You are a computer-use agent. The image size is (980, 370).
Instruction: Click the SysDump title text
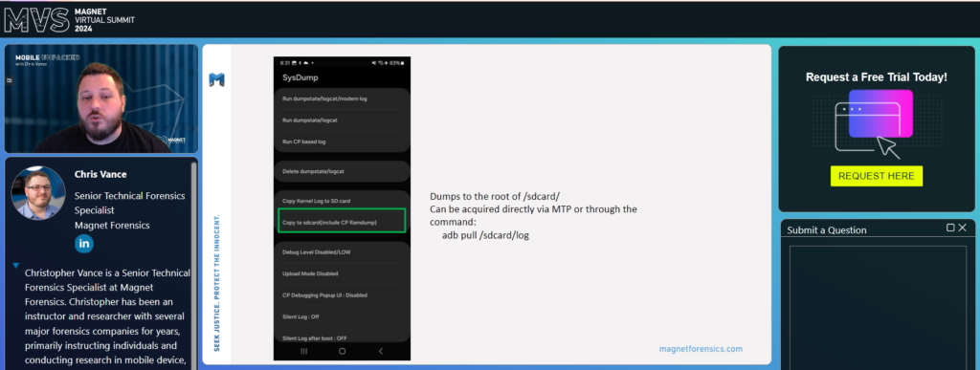point(300,78)
